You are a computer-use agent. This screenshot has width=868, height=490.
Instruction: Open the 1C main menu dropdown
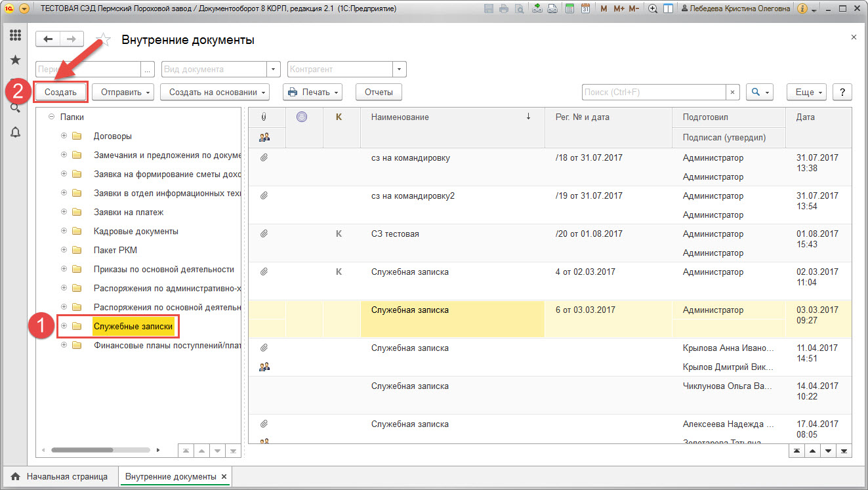(x=24, y=9)
